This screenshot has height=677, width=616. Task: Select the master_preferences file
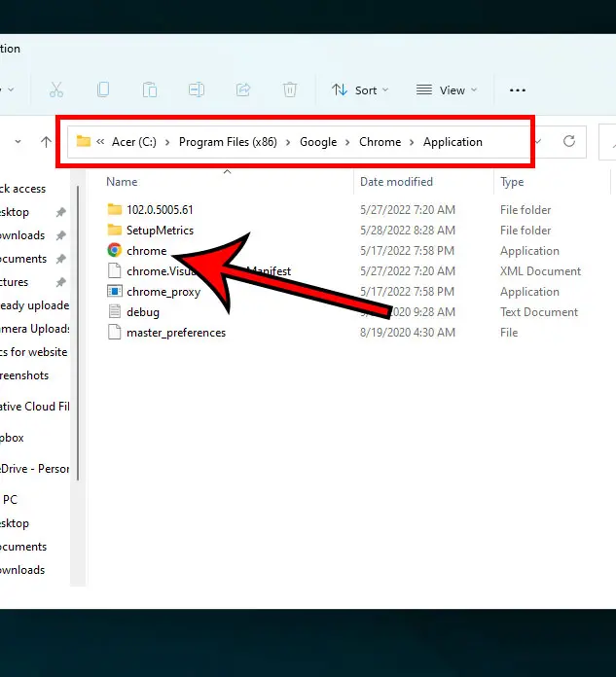[175, 333]
